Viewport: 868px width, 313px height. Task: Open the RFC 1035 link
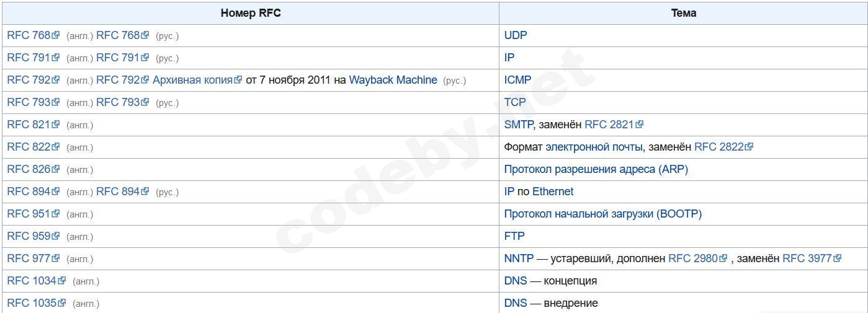32,303
